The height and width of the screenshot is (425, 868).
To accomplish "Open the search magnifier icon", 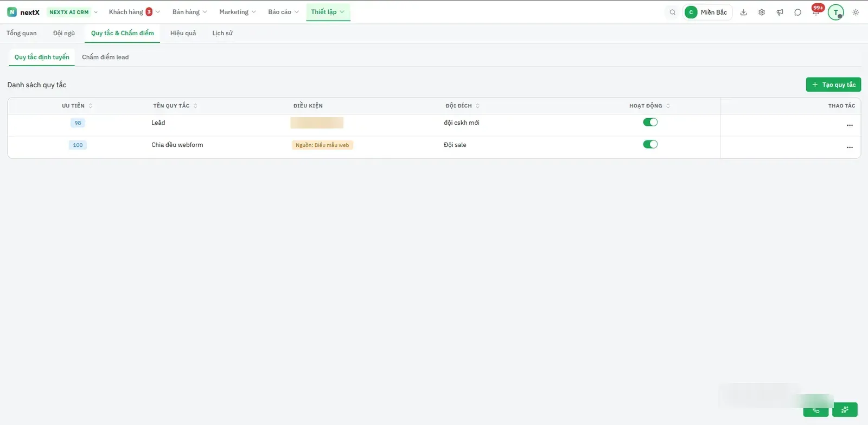I will tap(673, 12).
